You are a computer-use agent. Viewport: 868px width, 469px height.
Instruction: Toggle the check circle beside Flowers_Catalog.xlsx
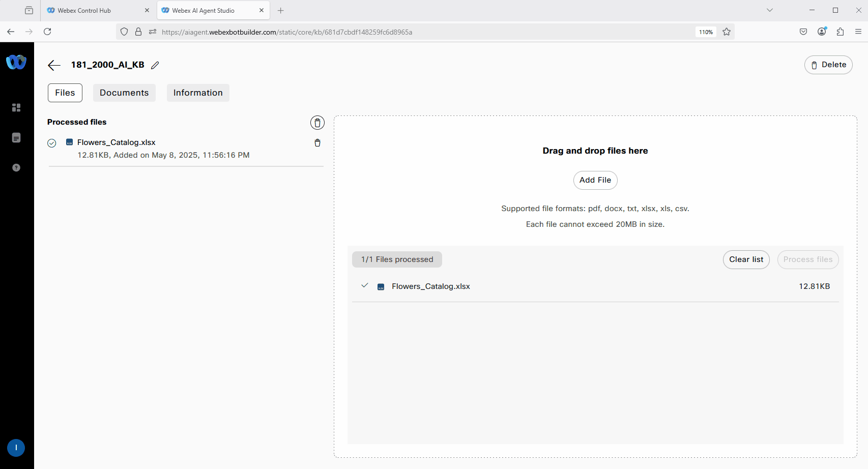coord(52,143)
